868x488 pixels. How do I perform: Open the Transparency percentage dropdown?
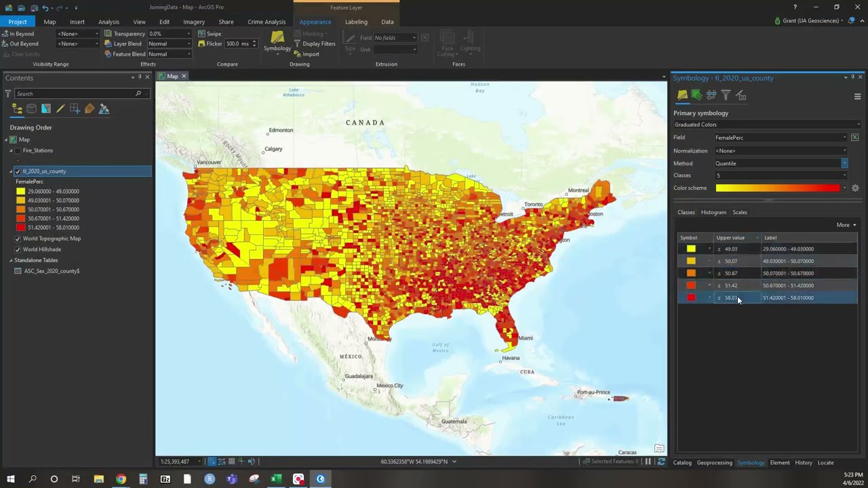coord(170,33)
